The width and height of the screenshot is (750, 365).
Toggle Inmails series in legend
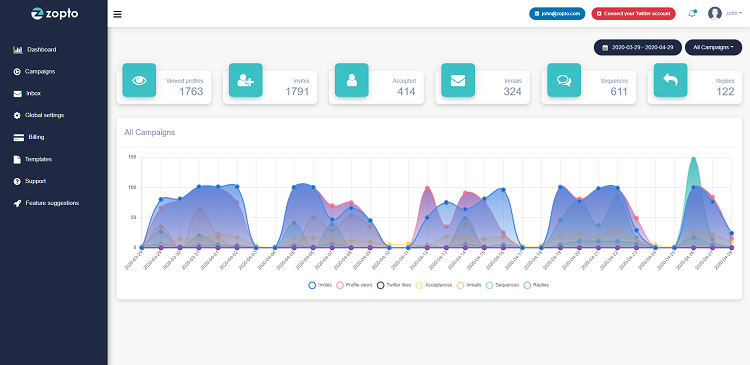[x=469, y=285]
